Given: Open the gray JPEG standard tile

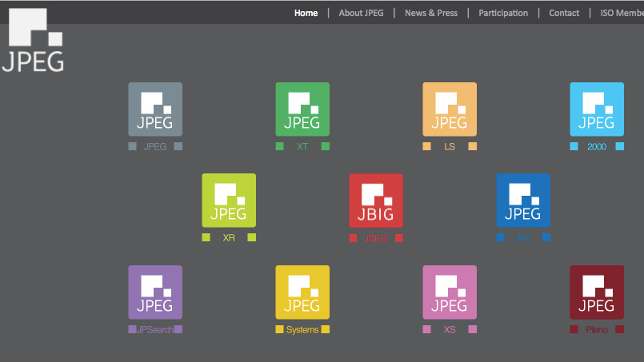Looking at the screenshot, I should point(155,109).
